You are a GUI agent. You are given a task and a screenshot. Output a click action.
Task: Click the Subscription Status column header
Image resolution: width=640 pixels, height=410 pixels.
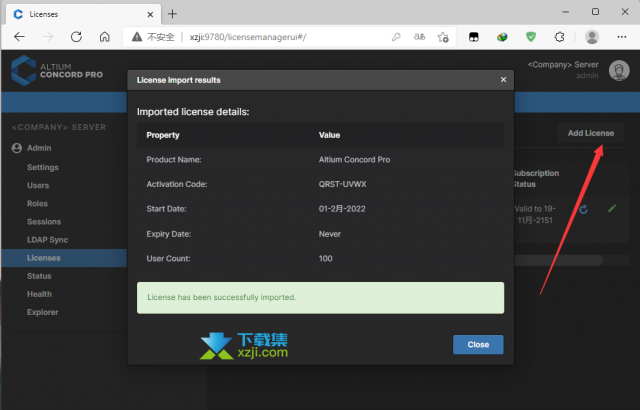tap(536, 179)
